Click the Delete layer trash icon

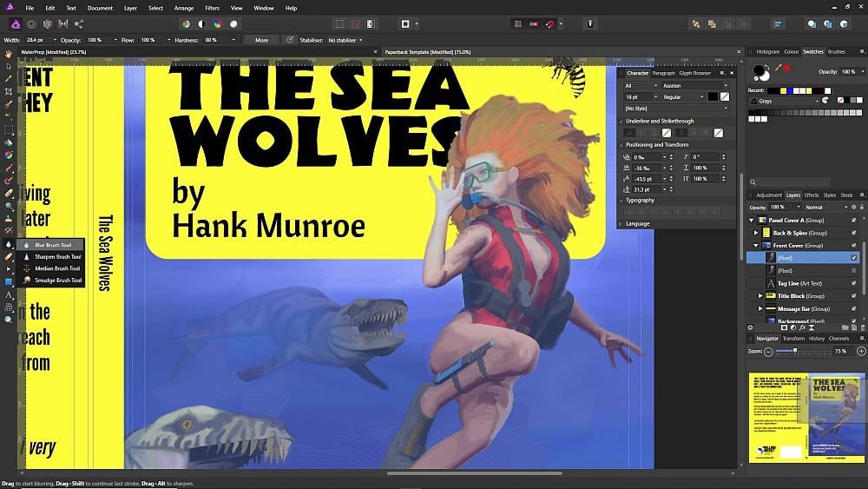[863, 327]
